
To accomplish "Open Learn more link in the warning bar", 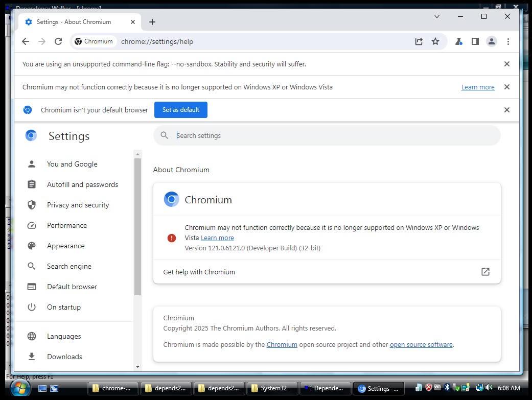I will coord(477,87).
